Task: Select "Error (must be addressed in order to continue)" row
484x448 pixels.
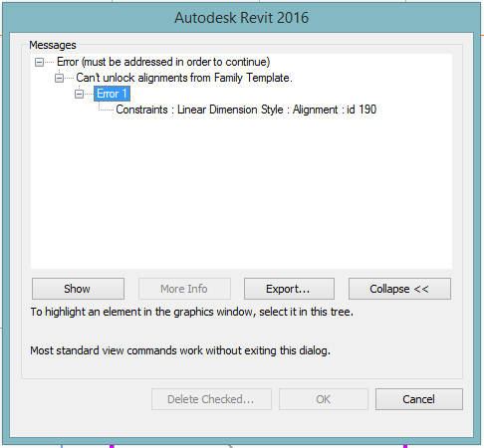Action: 163,62
